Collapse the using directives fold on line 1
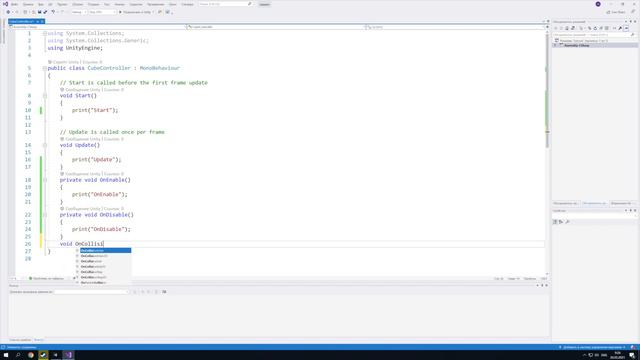640x360 pixels. click(x=45, y=33)
